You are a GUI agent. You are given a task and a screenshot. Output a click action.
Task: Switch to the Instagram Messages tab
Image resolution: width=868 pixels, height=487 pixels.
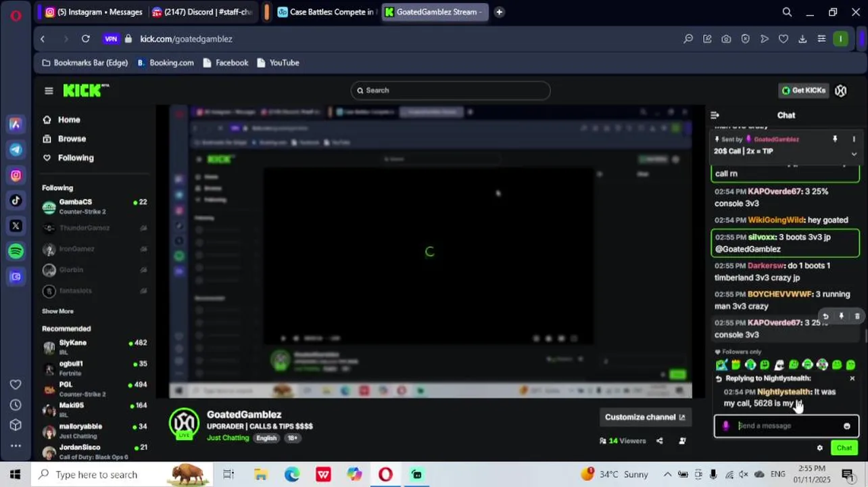click(93, 11)
